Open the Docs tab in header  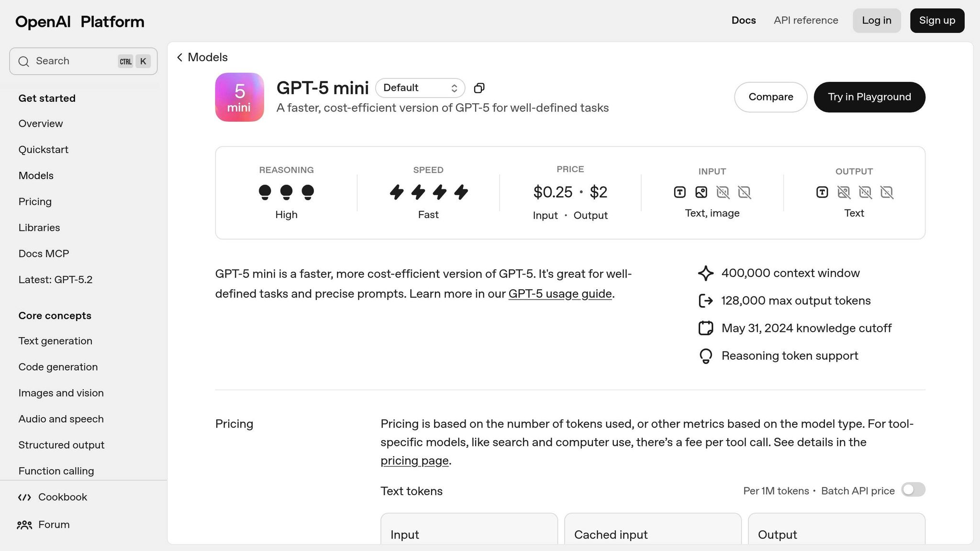tap(744, 21)
